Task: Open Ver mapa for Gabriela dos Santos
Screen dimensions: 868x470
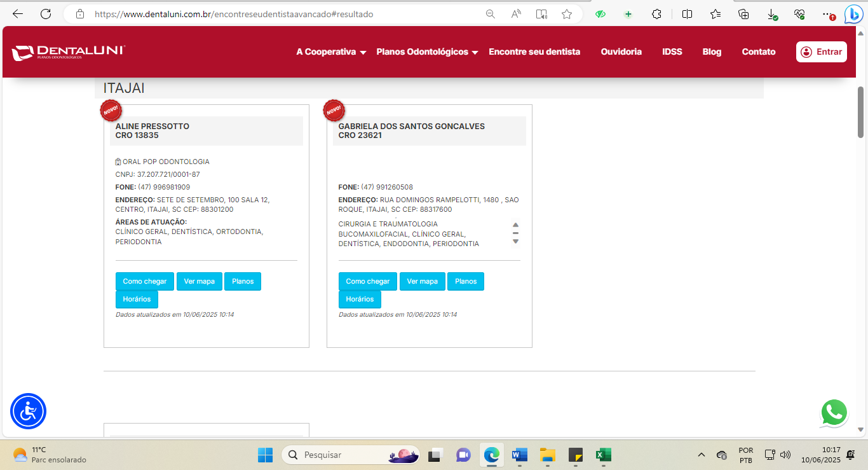Action: pos(423,281)
